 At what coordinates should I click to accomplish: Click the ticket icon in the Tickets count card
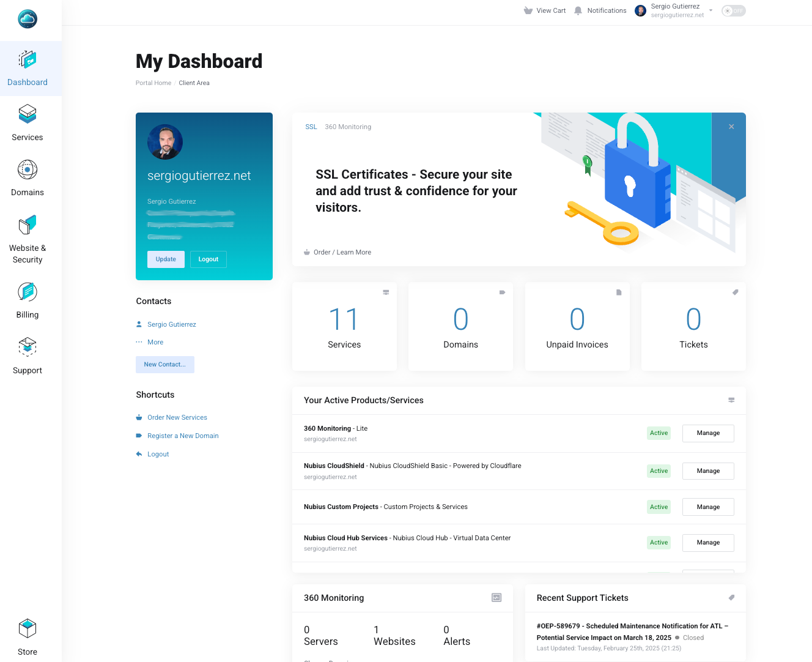735,292
